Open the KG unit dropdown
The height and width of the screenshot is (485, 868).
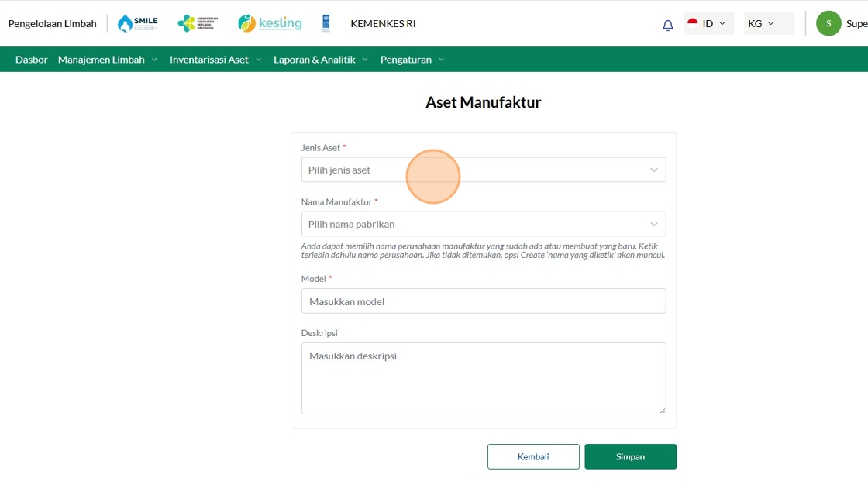click(x=769, y=23)
